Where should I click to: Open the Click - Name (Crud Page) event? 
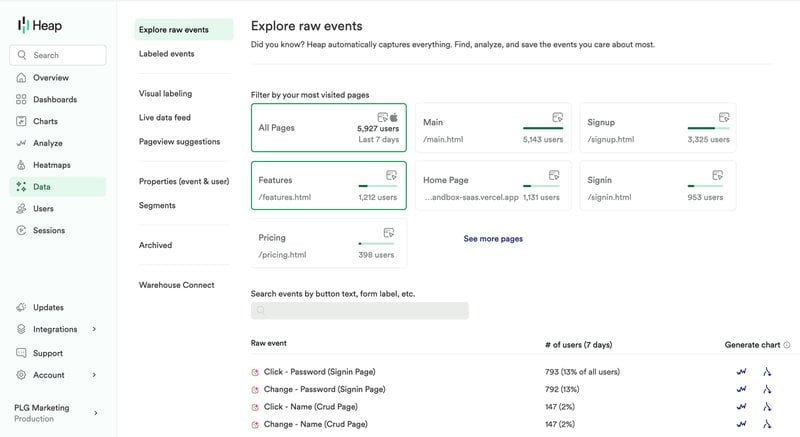pos(310,406)
